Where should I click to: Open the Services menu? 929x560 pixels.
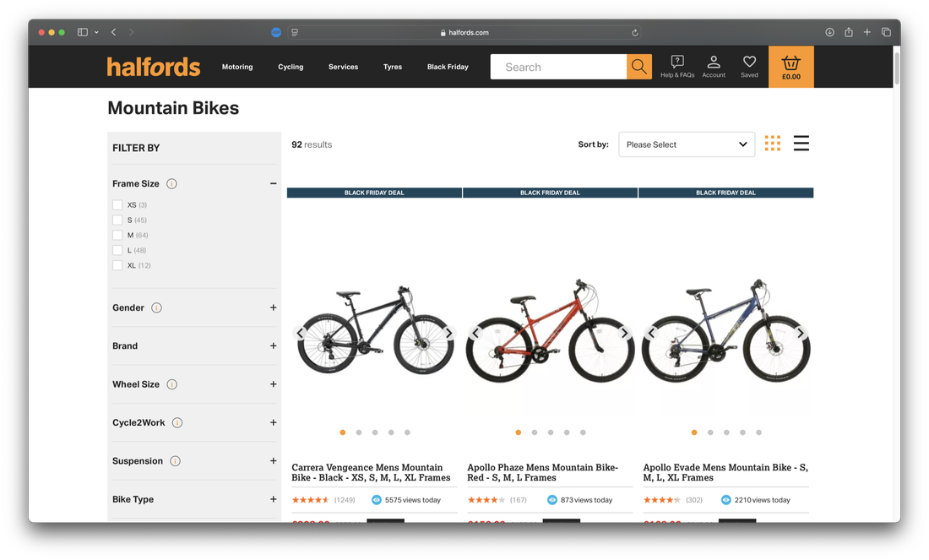(x=343, y=67)
